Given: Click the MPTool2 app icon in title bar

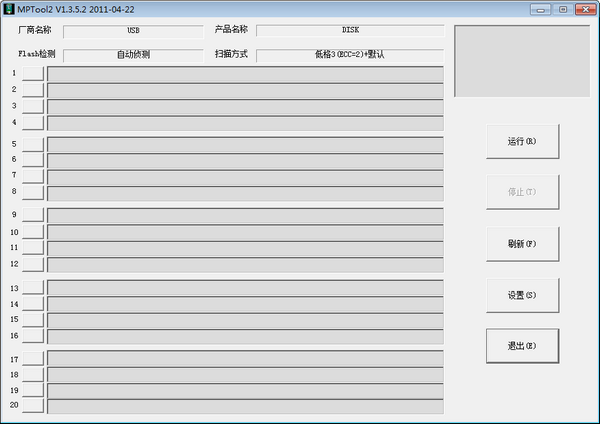Looking at the screenshot, I should [9, 9].
